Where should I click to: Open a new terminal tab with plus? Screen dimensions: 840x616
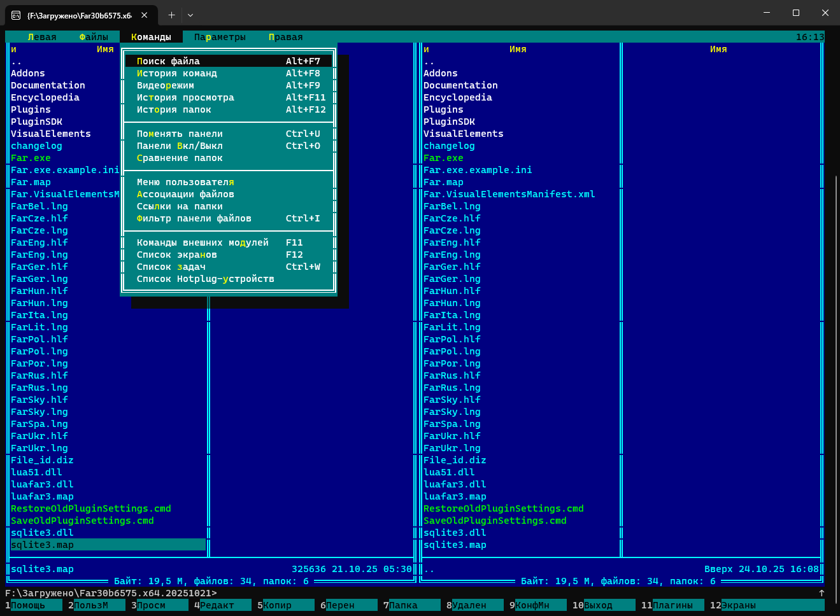coord(171,15)
